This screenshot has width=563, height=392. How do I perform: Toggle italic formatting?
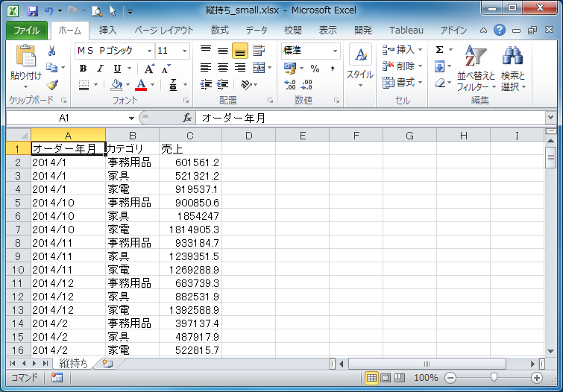(x=100, y=69)
